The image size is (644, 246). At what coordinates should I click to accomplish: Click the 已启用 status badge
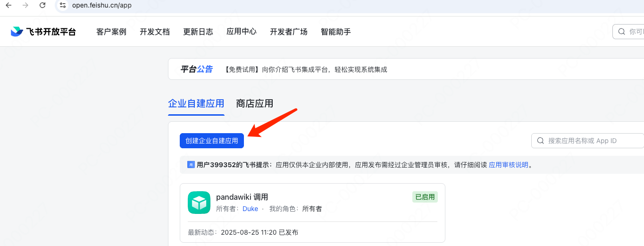click(425, 197)
